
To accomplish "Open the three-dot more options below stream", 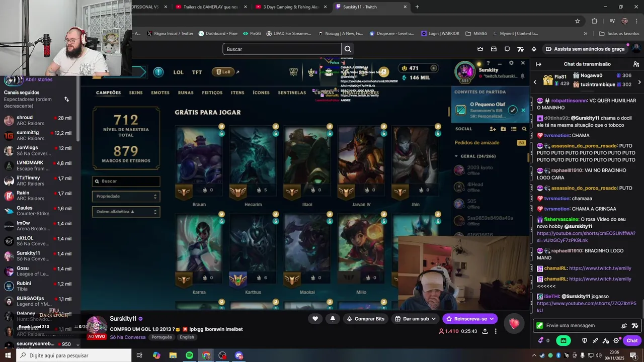I will click(496, 331).
